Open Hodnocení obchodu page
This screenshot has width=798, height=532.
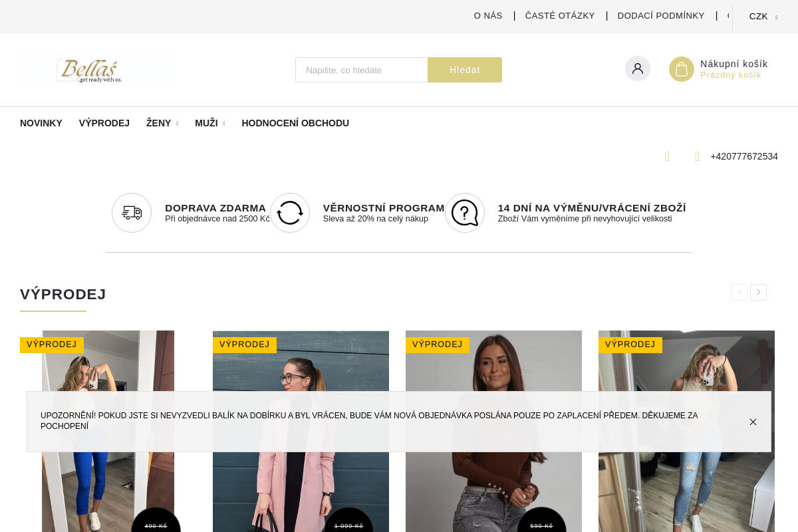(295, 123)
